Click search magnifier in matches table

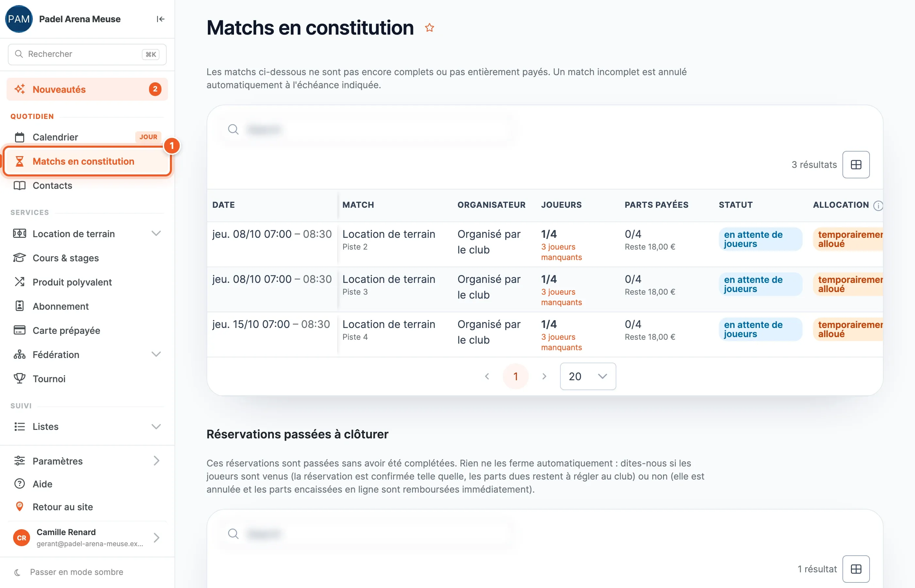pyautogui.click(x=233, y=129)
